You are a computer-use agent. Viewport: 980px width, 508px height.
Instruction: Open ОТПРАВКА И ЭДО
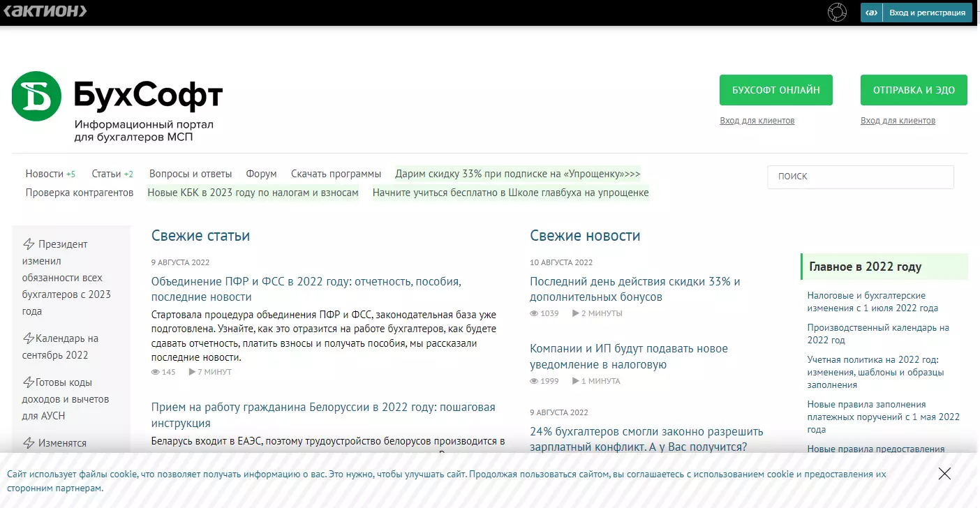click(x=914, y=90)
